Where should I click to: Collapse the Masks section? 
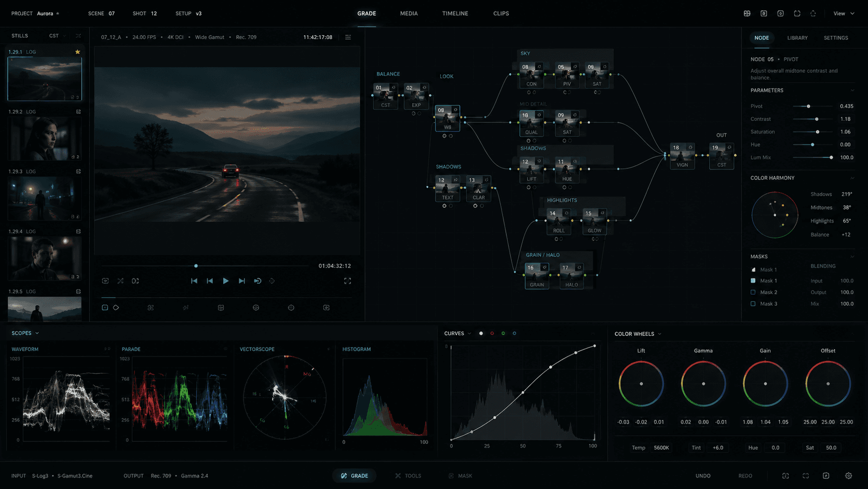click(852, 257)
